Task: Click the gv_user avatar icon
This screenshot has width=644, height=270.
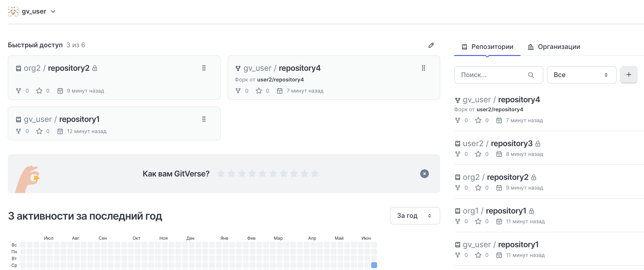Action: [x=13, y=11]
